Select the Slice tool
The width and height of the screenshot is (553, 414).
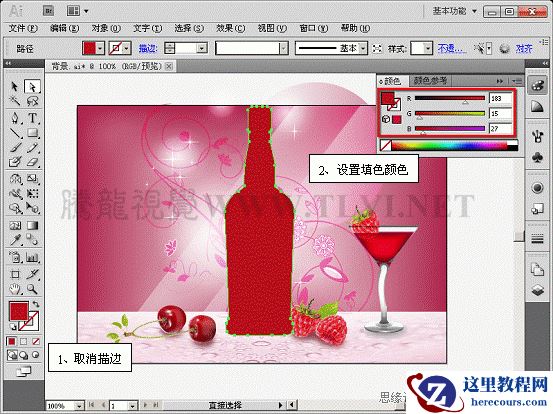(32, 274)
